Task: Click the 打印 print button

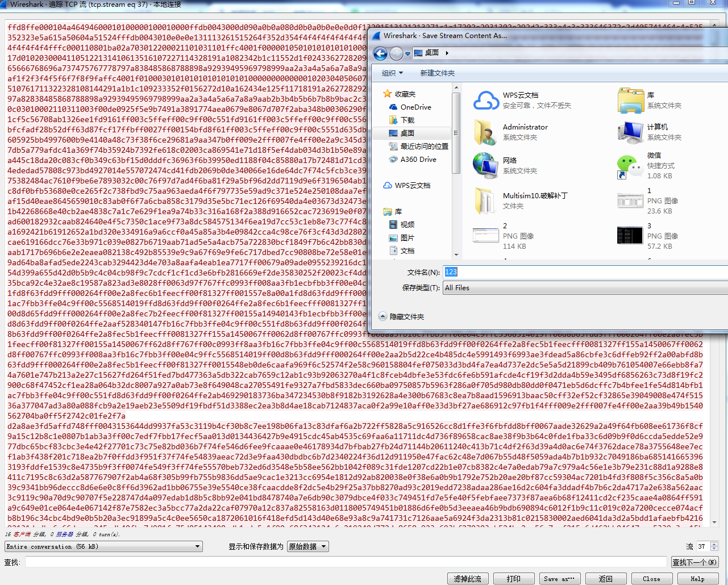Action: [x=514, y=579]
